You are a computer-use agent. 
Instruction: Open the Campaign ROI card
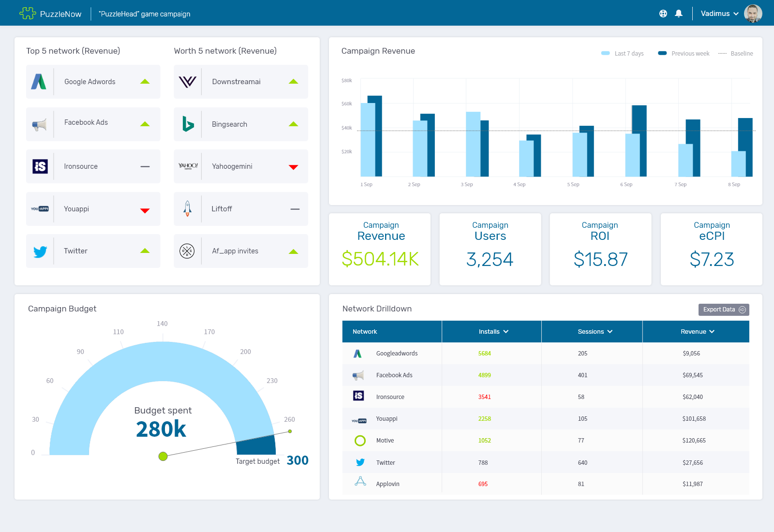[600, 249]
